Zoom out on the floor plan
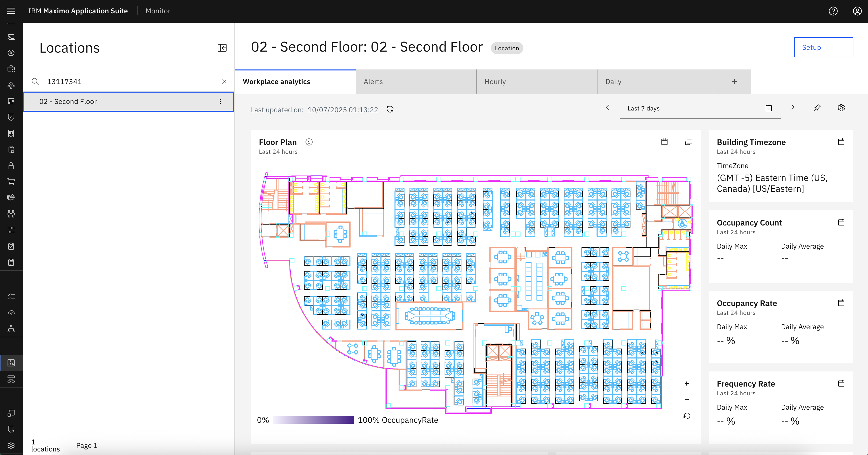The height and width of the screenshot is (455, 868). 687,400
